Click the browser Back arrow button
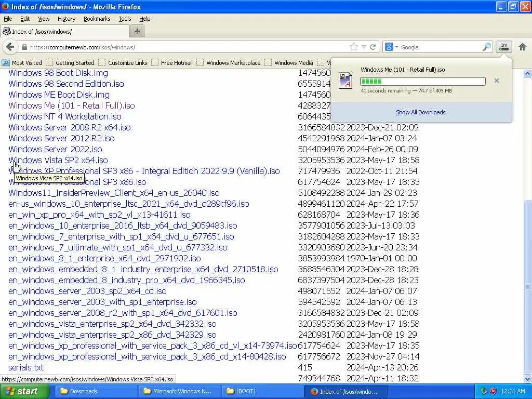 (x=10, y=47)
